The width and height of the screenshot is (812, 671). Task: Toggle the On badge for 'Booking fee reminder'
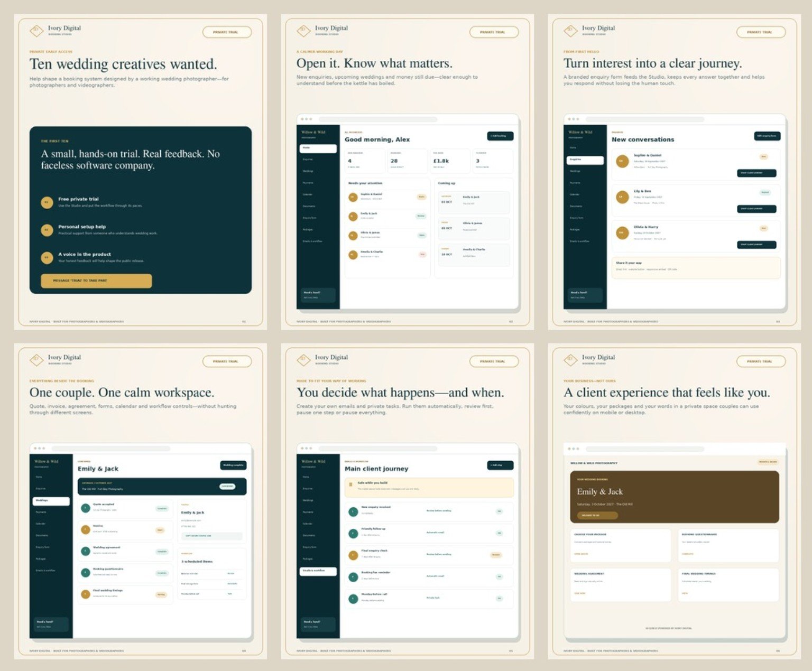[499, 577]
